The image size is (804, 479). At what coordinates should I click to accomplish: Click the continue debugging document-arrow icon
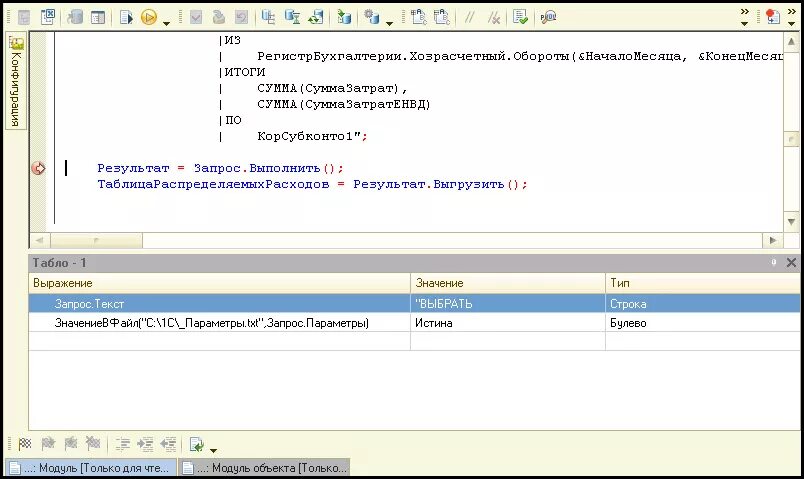click(x=126, y=17)
